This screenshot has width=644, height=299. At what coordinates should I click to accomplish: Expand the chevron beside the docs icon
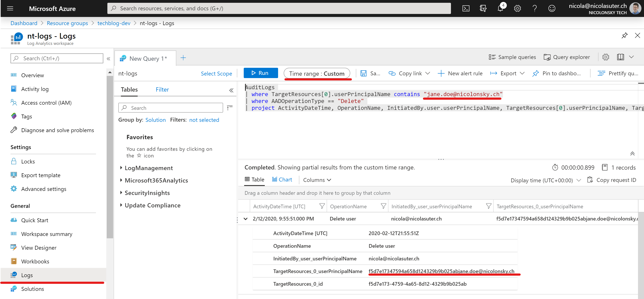point(631,57)
